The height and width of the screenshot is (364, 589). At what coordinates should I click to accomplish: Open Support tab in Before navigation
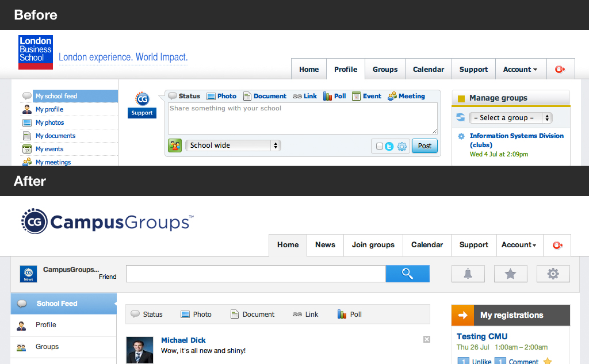tap(473, 69)
